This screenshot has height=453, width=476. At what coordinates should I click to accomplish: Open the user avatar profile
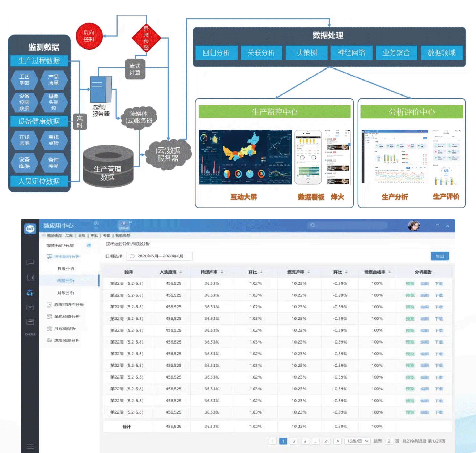[413, 226]
